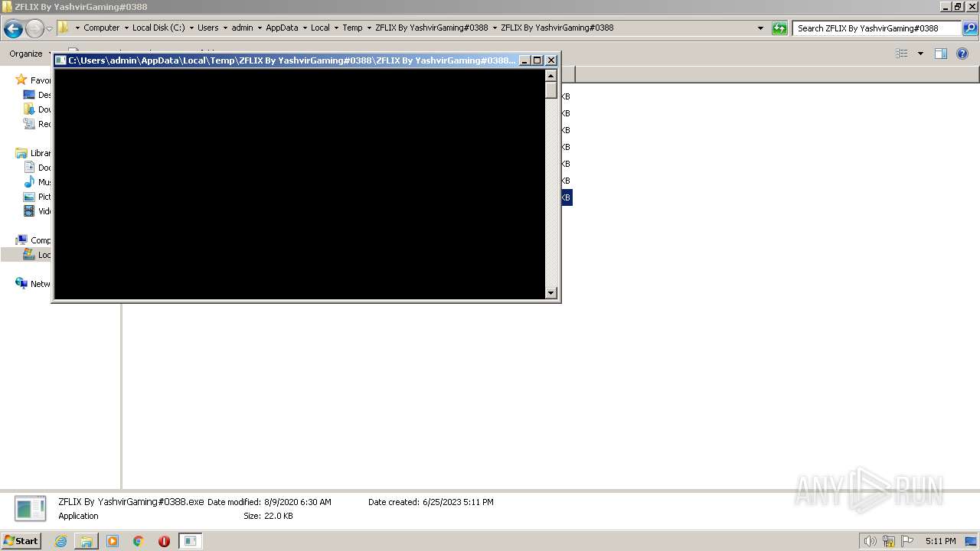Select Users in the address breadcrumb
This screenshot has height=551, width=980.
click(207, 28)
